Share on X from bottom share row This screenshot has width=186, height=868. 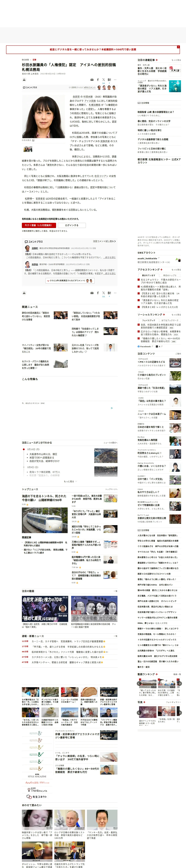(104, 293)
